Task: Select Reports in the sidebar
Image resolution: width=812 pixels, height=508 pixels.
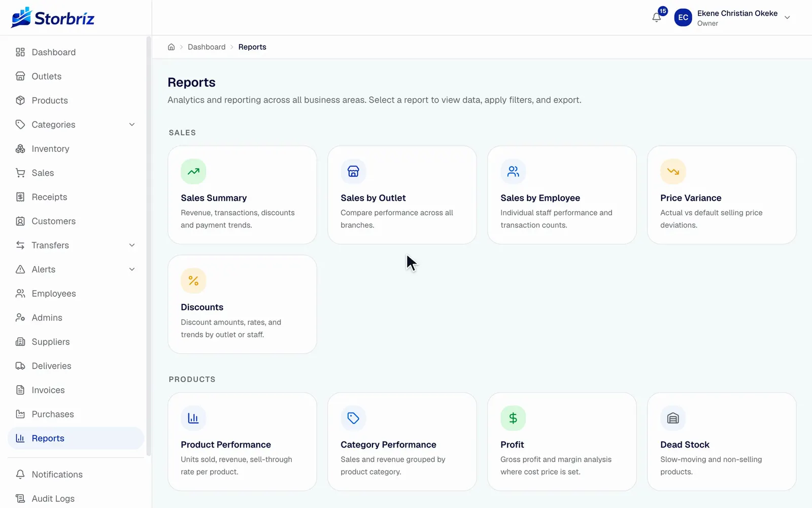Action: click(x=76, y=438)
